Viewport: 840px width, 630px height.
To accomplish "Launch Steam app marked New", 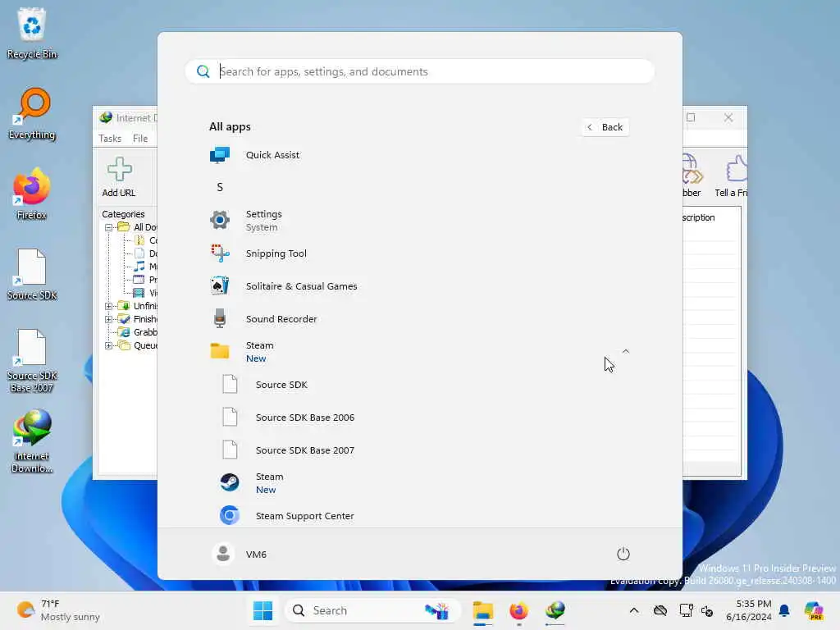I will tap(419, 482).
